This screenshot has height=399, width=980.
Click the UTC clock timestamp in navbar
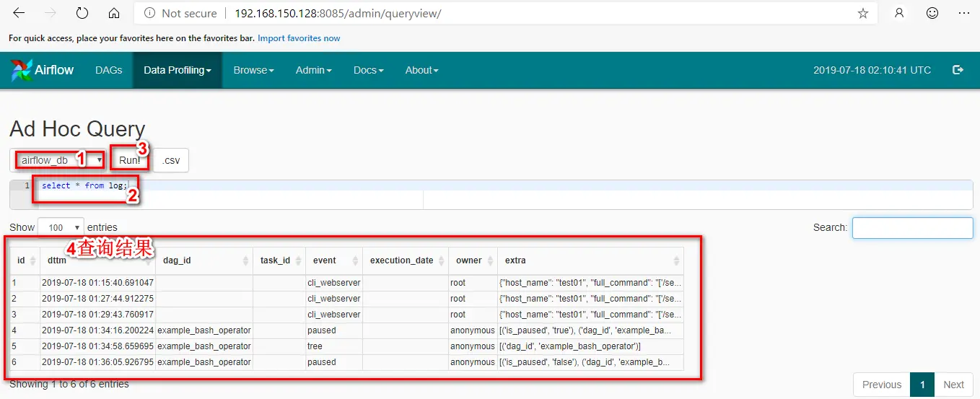click(x=872, y=70)
